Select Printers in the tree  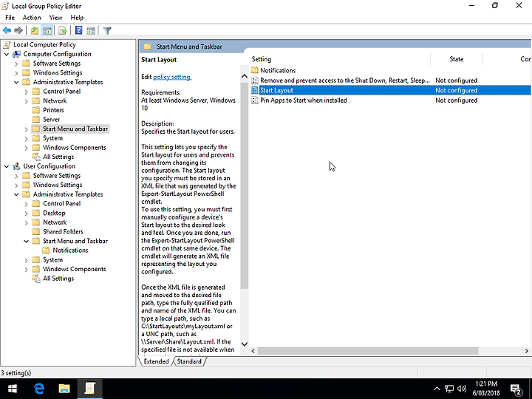point(53,110)
